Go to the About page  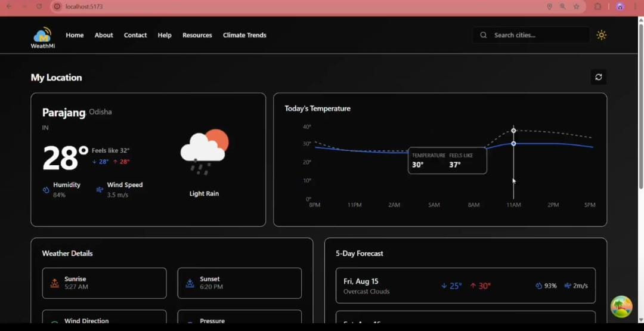tap(104, 35)
